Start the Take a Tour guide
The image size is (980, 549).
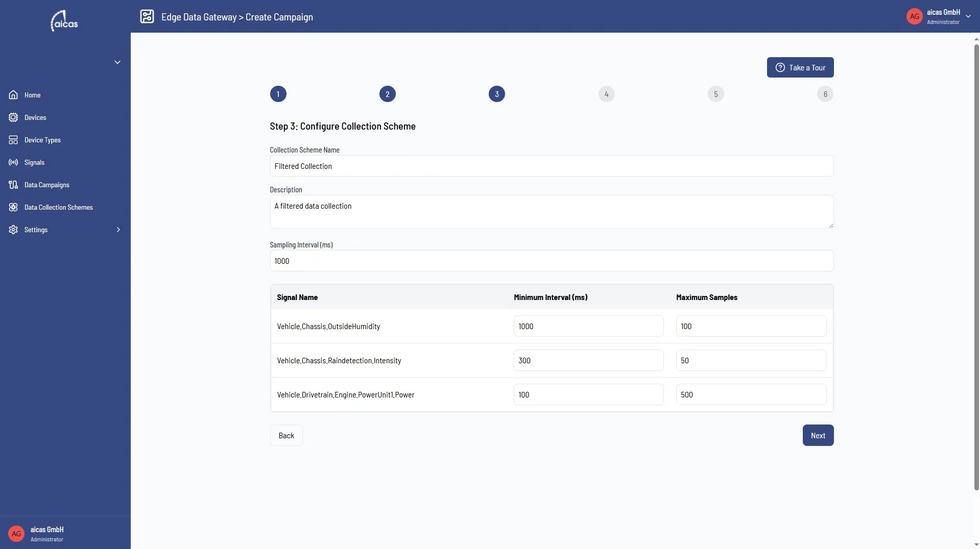[x=800, y=67]
